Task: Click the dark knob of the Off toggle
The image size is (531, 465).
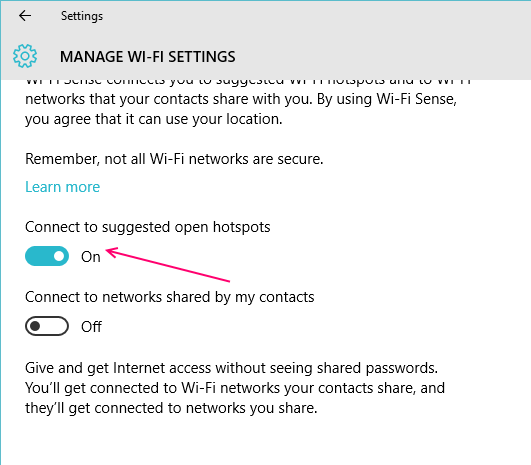Action: [x=35, y=326]
